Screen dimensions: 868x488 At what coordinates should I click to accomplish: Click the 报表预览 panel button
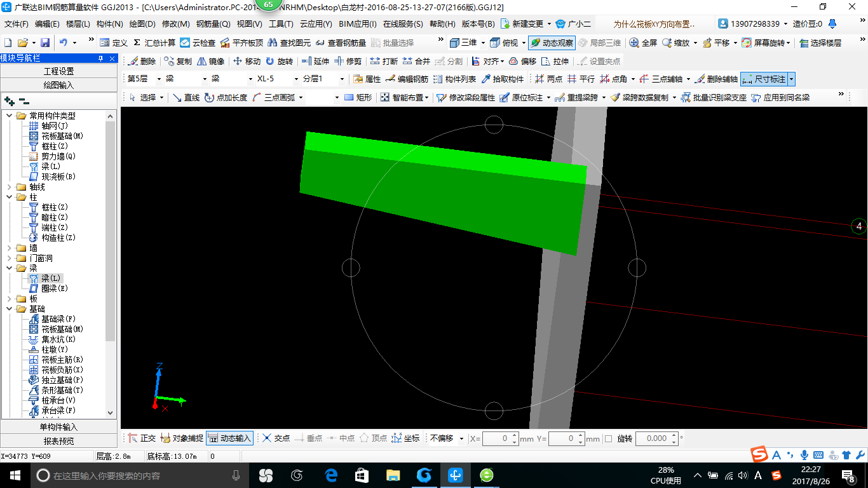[x=58, y=440]
